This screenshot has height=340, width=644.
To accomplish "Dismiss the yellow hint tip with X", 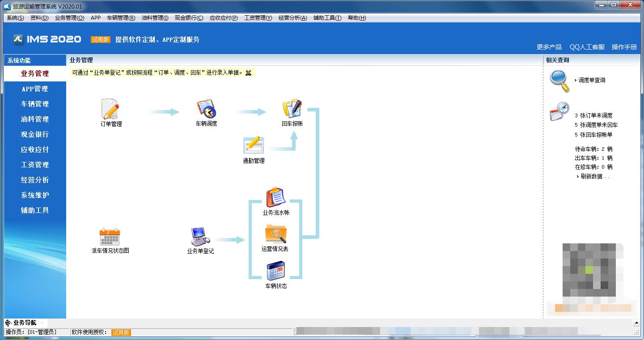I will (248, 73).
